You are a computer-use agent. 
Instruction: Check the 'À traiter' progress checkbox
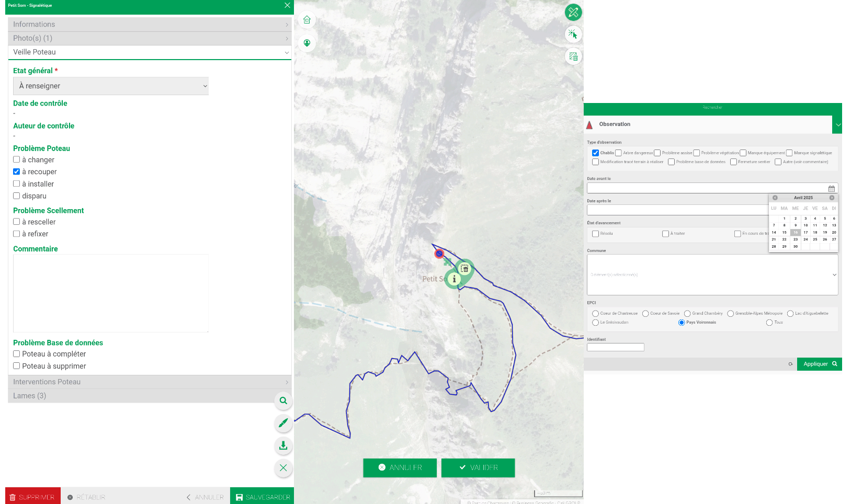click(665, 234)
